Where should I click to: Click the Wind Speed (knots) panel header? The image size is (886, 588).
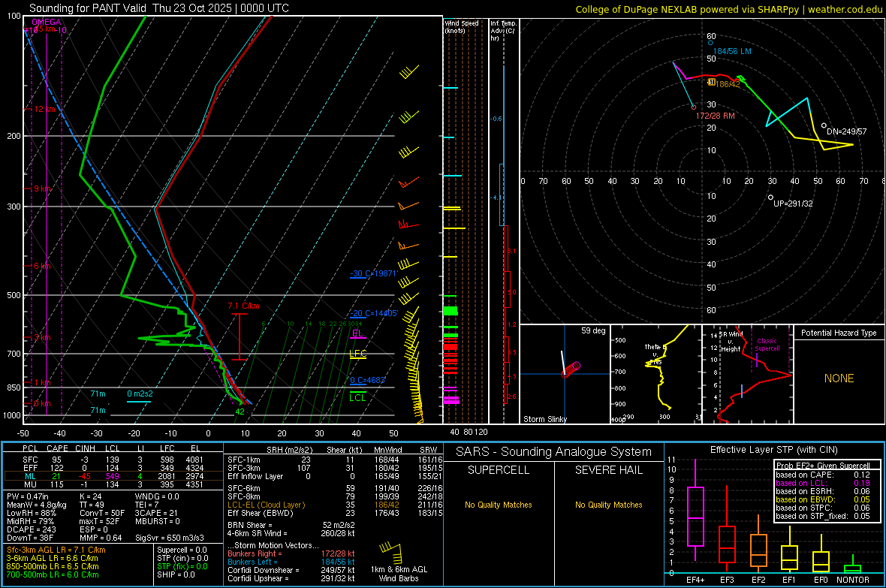point(462,26)
